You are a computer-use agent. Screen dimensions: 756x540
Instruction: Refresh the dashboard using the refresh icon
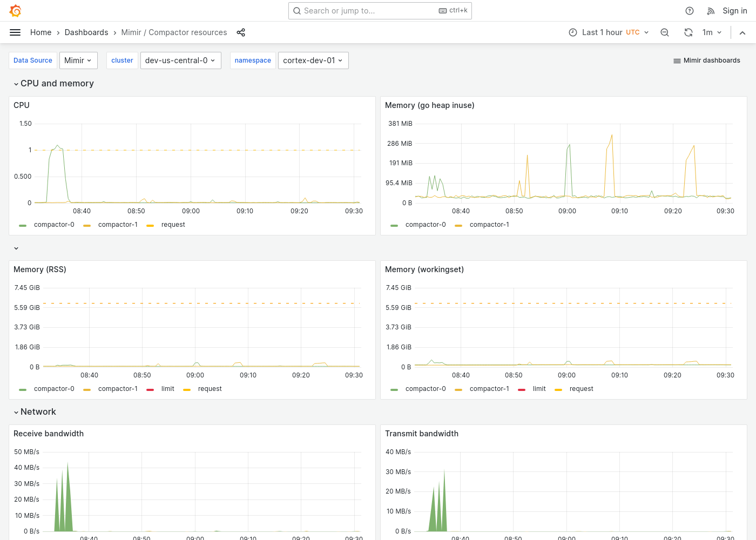point(688,32)
